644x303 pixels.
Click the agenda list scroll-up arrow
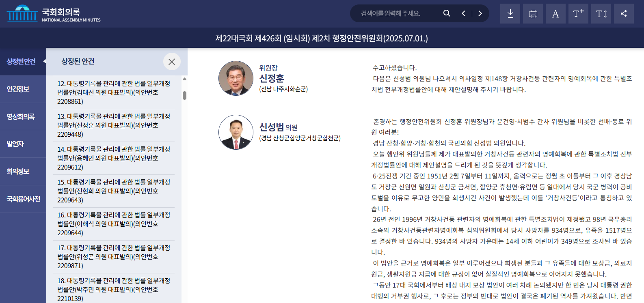(184, 79)
